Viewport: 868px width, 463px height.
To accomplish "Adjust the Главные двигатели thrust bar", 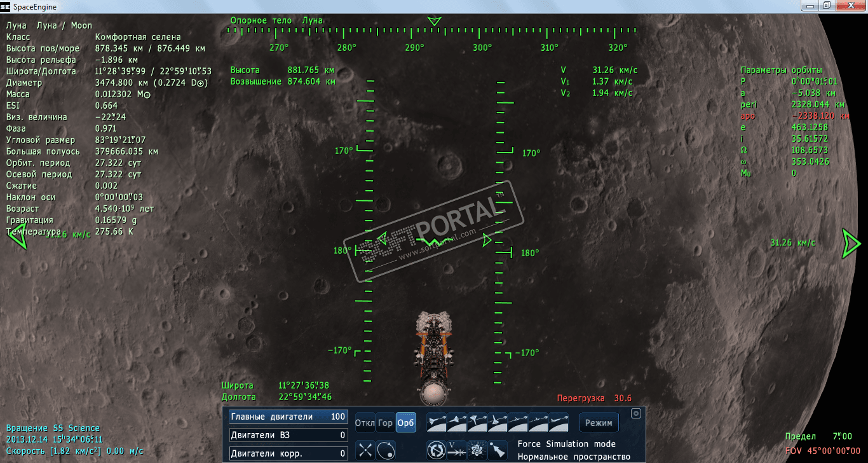I will point(289,417).
